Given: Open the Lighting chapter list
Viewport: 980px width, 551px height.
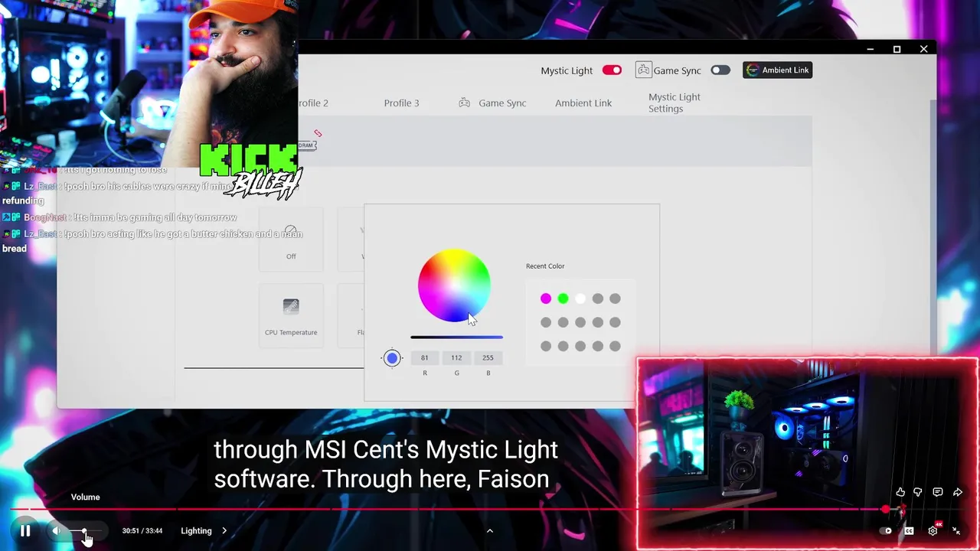Looking at the screenshot, I should (196, 530).
